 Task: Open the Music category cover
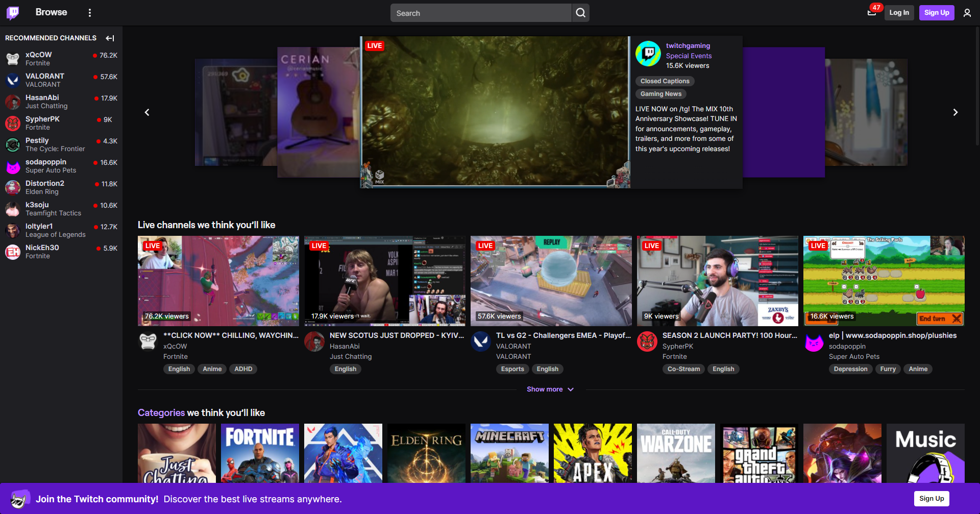point(926,453)
